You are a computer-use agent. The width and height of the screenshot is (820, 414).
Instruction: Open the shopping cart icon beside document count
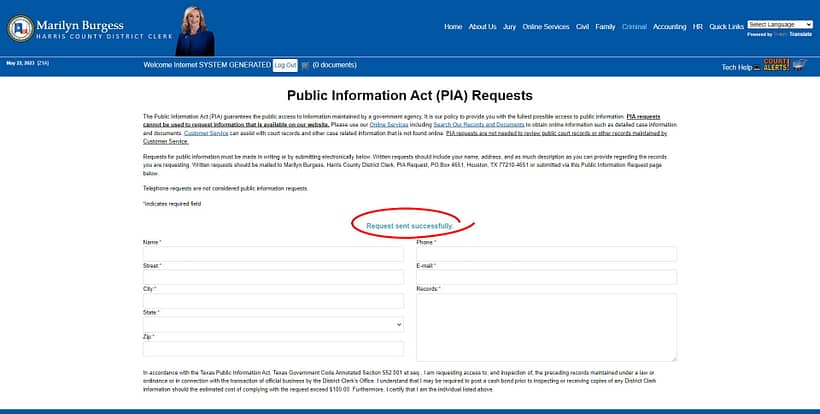tap(305, 66)
